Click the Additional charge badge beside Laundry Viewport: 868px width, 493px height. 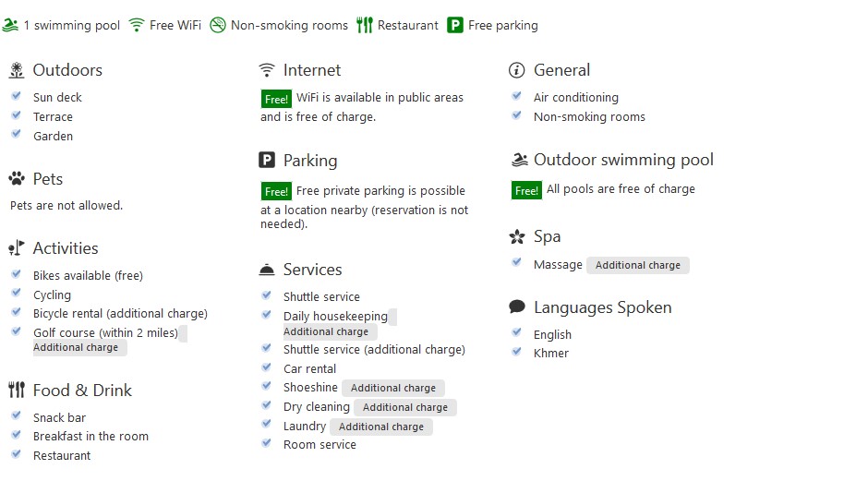(x=381, y=427)
